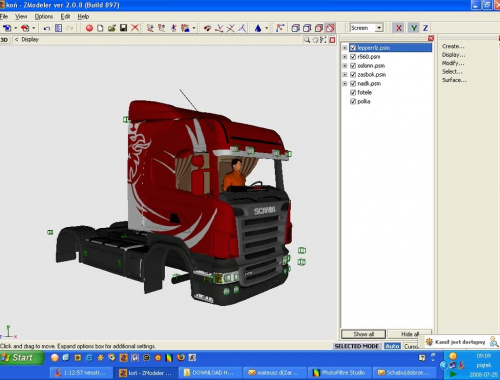Uncheck visibility of oslonn.psm
Image resolution: width=500 pixels, height=380 pixels.
[x=353, y=66]
